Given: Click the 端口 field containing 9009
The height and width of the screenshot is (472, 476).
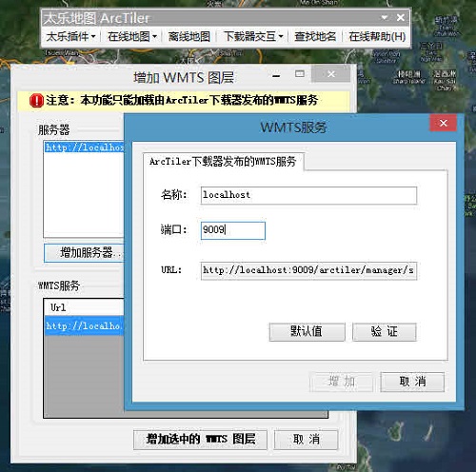Looking at the screenshot, I should [x=233, y=230].
